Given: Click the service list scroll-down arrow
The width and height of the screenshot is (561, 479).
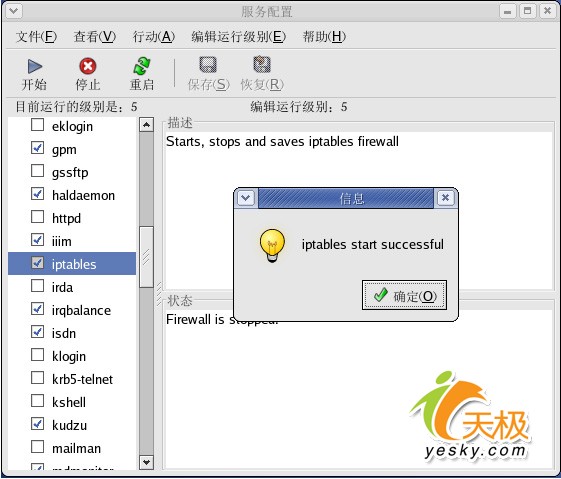Looking at the screenshot, I should pyautogui.click(x=146, y=462).
